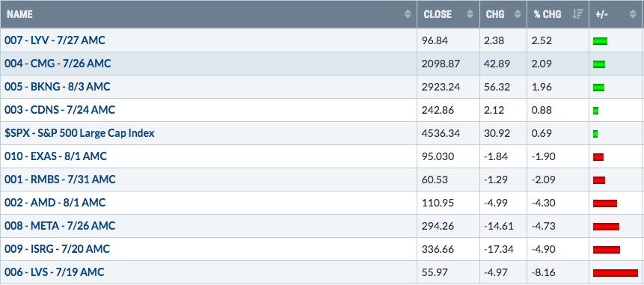Click sort arrows in CLOSE column header
The width and height of the screenshot is (644, 285).
point(470,14)
